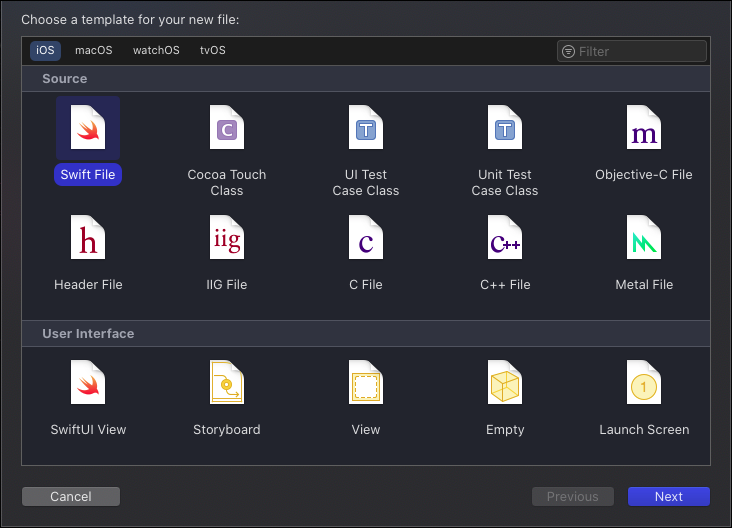Select the View interface template icon
This screenshot has width=732, height=528.
[x=366, y=382]
